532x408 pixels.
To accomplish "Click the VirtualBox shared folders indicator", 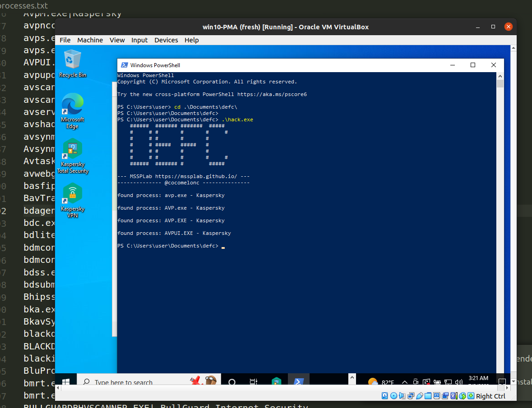I will [x=428, y=396].
